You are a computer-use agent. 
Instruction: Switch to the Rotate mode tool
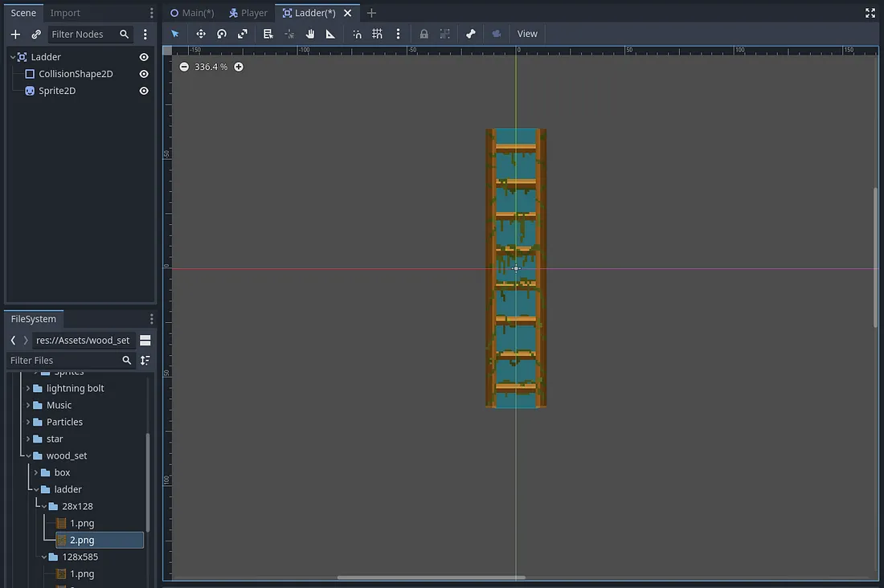coord(222,34)
